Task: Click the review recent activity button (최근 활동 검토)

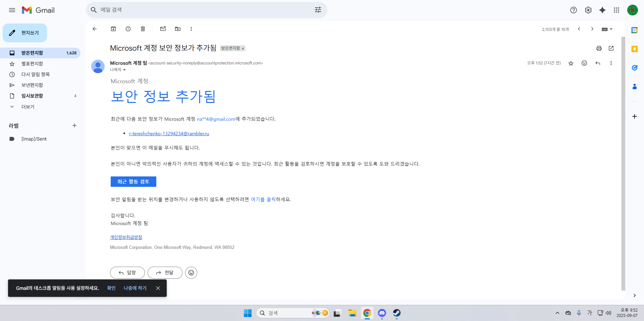Action: point(133,181)
